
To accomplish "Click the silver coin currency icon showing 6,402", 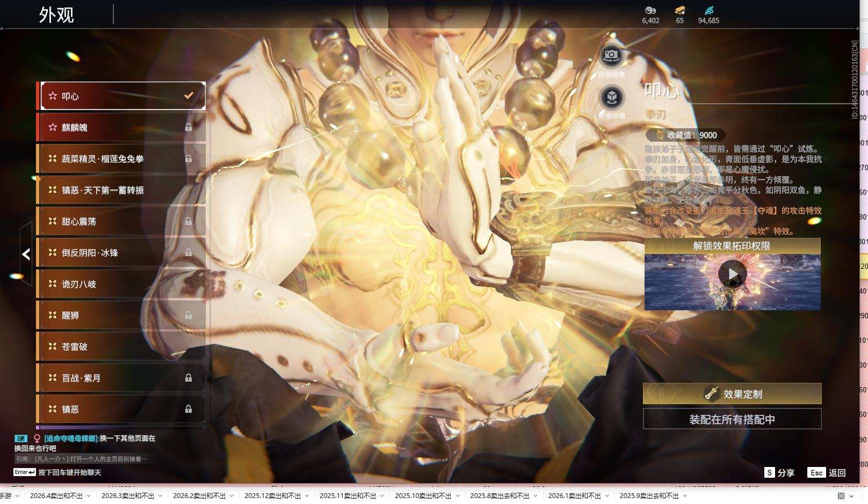I will point(650,10).
